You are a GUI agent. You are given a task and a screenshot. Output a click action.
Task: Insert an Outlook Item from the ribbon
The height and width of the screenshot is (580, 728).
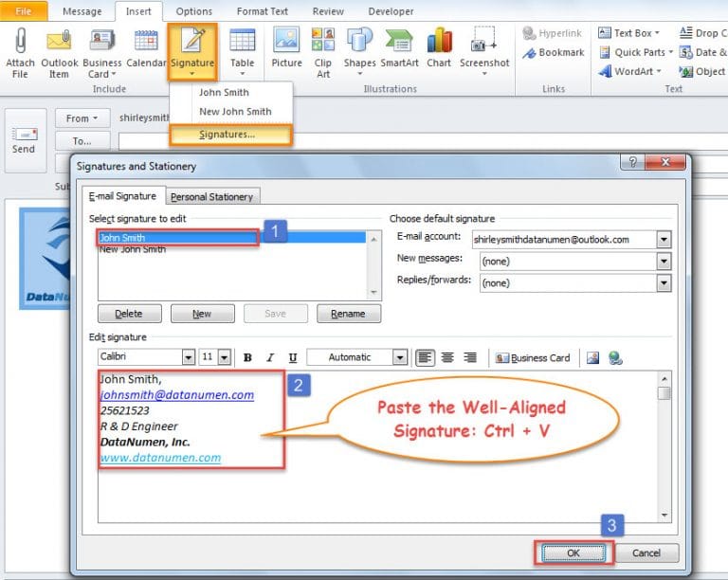59,53
